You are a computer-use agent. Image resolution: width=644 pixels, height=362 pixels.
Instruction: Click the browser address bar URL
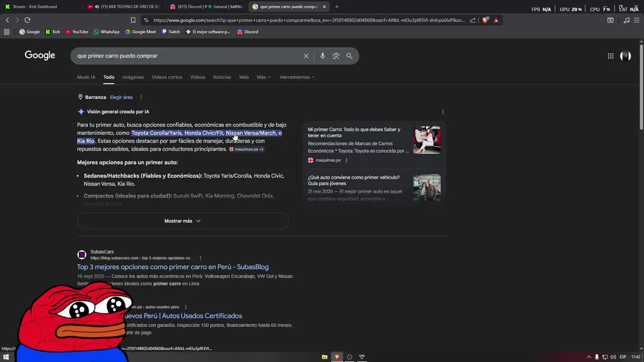point(309,20)
